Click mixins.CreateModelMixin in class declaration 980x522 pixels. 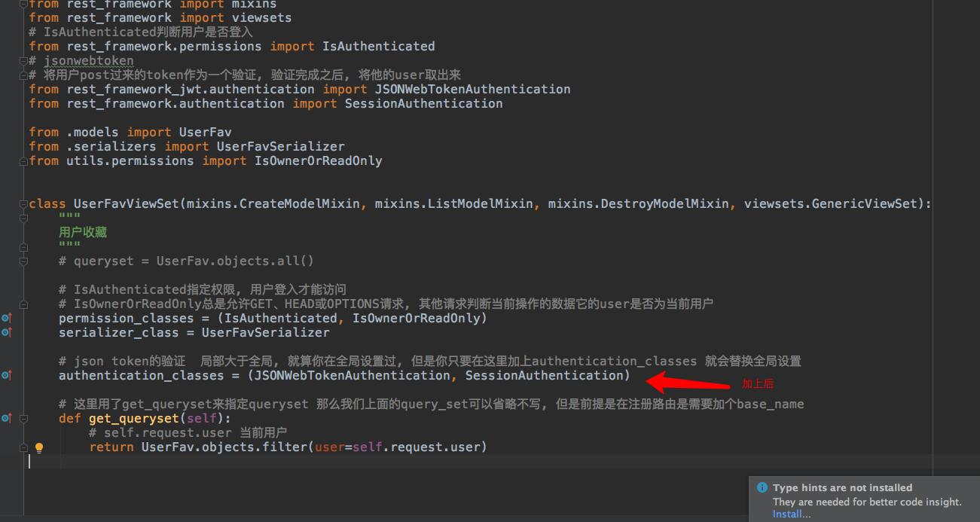273,203
